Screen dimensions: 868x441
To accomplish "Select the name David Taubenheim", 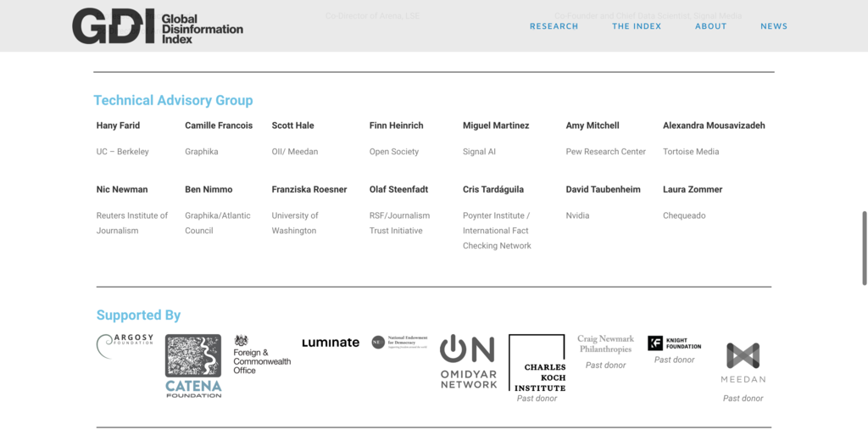I will click(603, 189).
